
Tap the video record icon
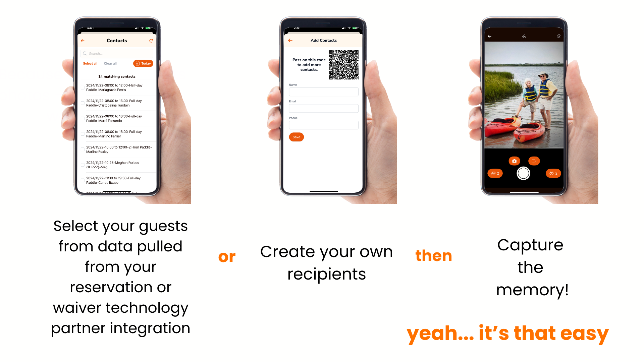(x=534, y=161)
